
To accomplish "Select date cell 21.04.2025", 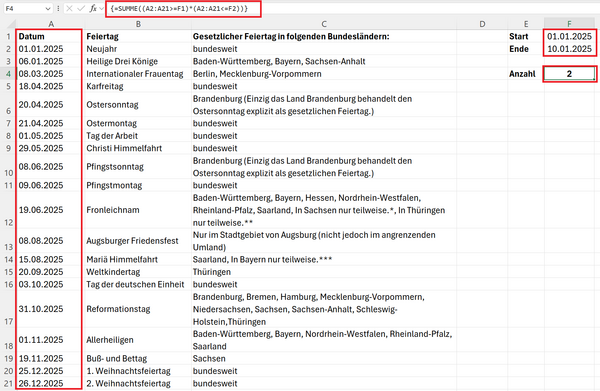I will (x=49, y=123).
